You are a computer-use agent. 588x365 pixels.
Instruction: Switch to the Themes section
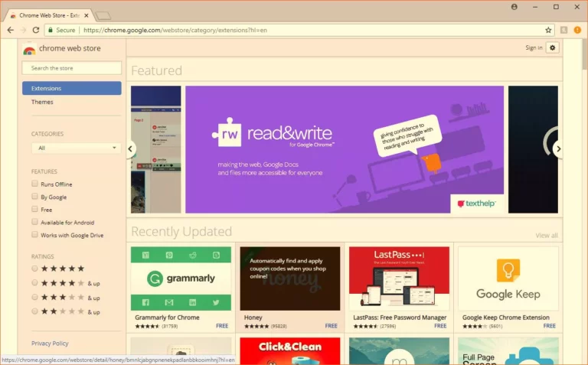click(x=42, y=102)
